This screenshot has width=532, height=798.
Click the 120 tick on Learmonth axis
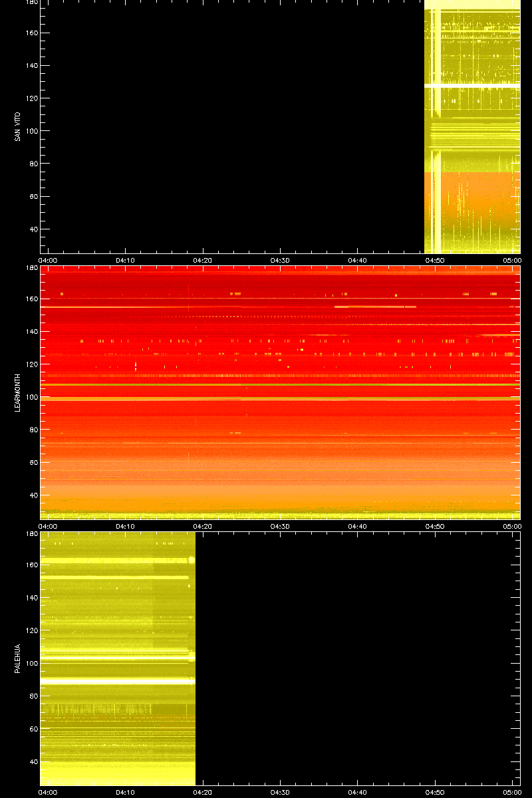[31, 364]
